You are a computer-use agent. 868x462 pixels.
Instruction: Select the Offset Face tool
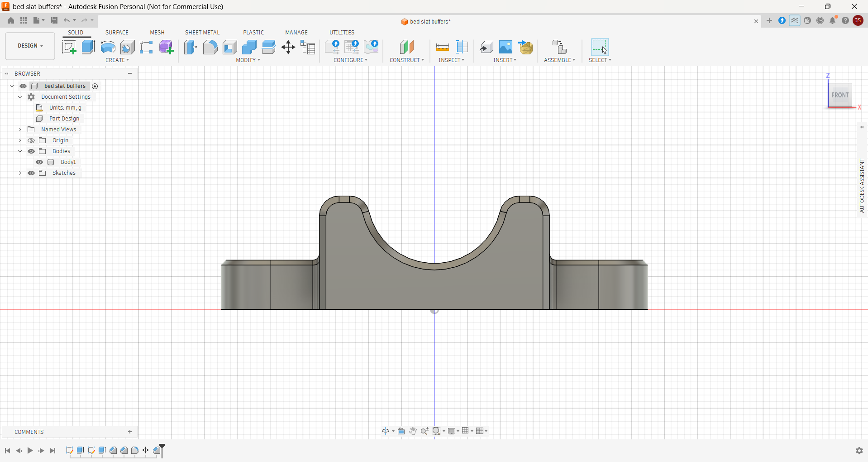(268, 47)
